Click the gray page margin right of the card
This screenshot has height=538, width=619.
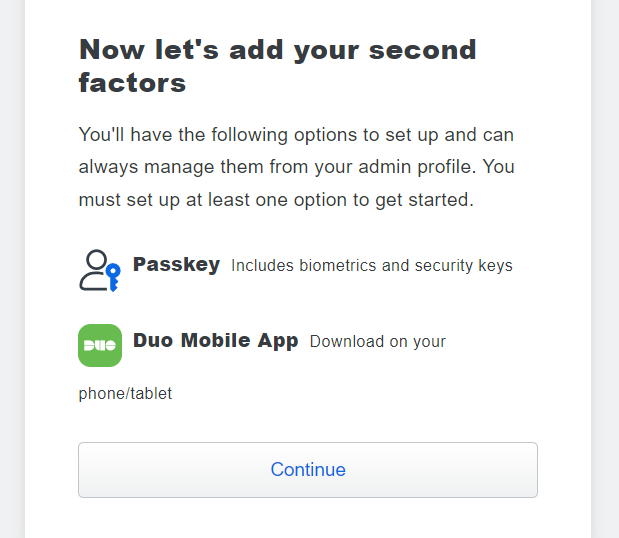[605, 270]
